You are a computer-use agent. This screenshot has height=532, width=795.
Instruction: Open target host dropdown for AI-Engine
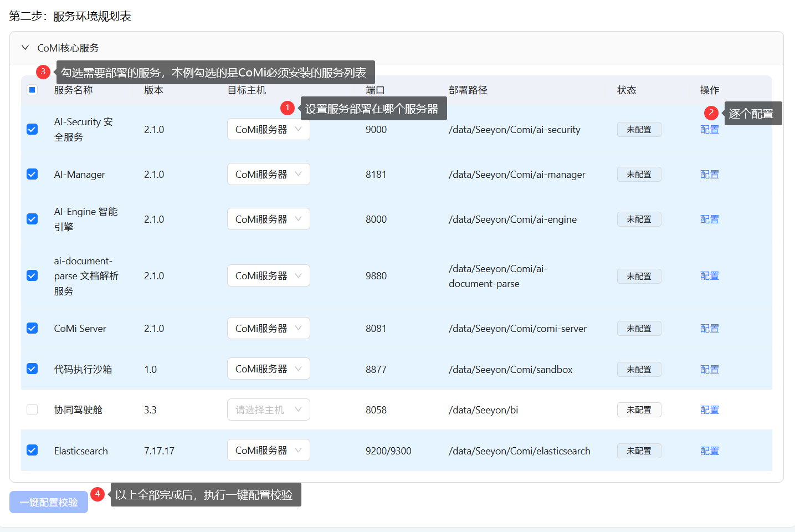tap(269, 219)
